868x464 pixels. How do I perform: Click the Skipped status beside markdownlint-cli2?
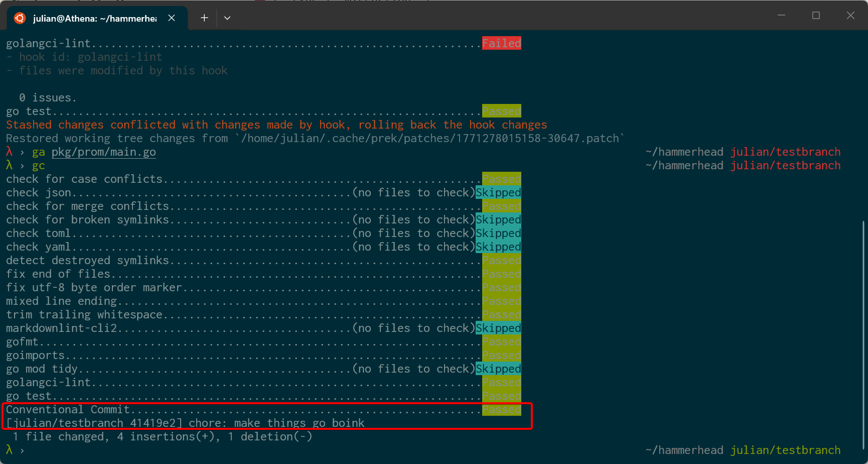click(498, 328)
